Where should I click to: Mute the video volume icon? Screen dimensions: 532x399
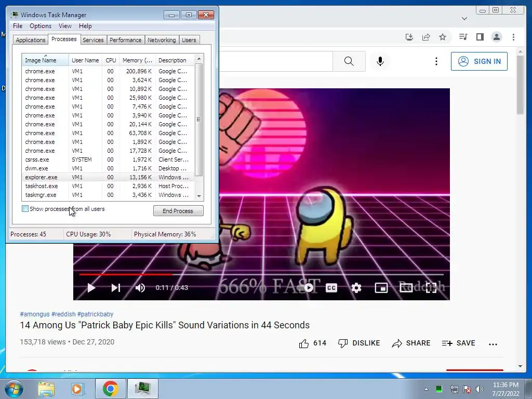pos(140,288)
